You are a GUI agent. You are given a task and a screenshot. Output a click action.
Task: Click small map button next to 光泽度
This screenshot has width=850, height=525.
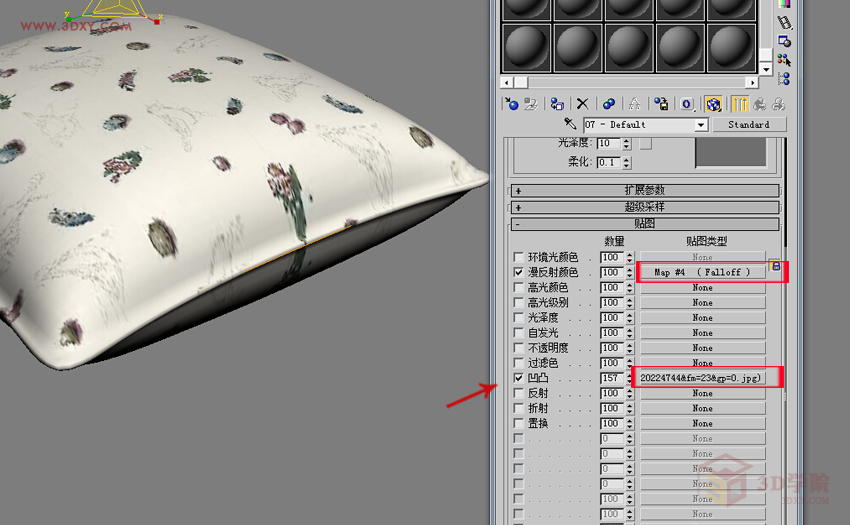(645, 143)
